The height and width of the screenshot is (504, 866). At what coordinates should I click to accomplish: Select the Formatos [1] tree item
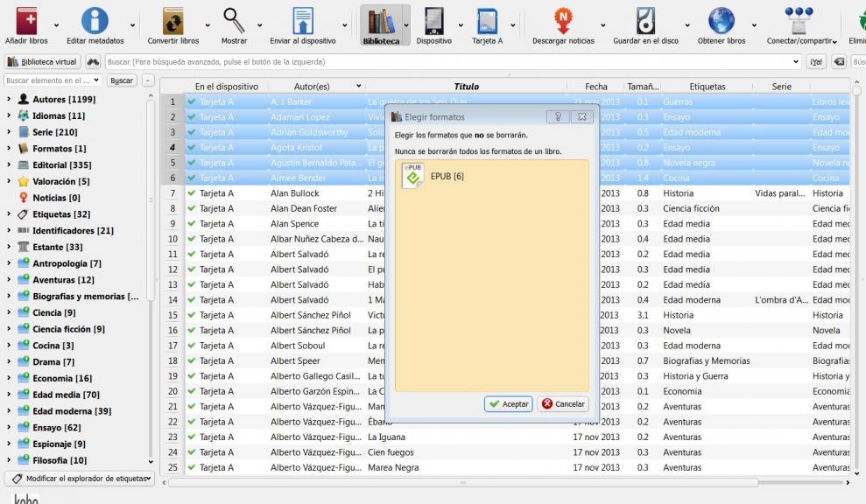point(59,149)
